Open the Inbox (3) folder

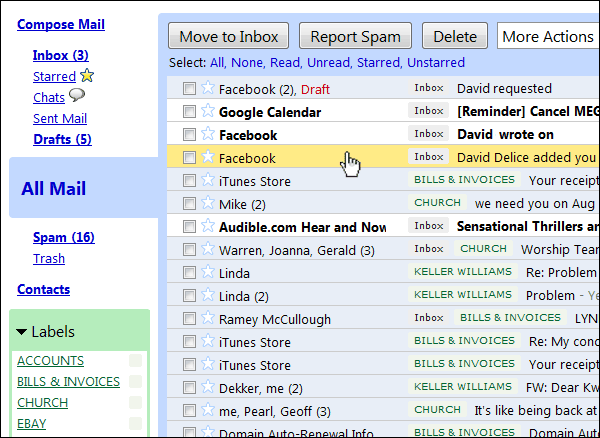coord(60,55)
